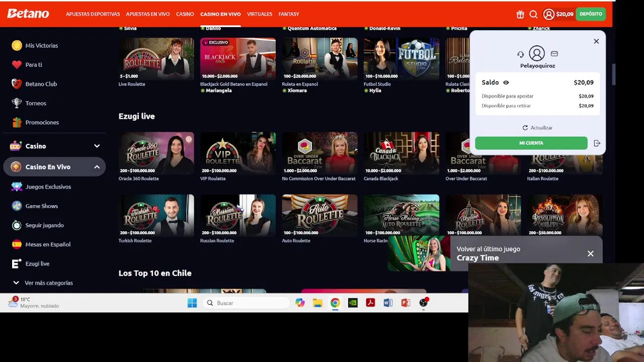Open Copilot from the taskbar
This screenshot has width=644, height=362.
(300, 303)
